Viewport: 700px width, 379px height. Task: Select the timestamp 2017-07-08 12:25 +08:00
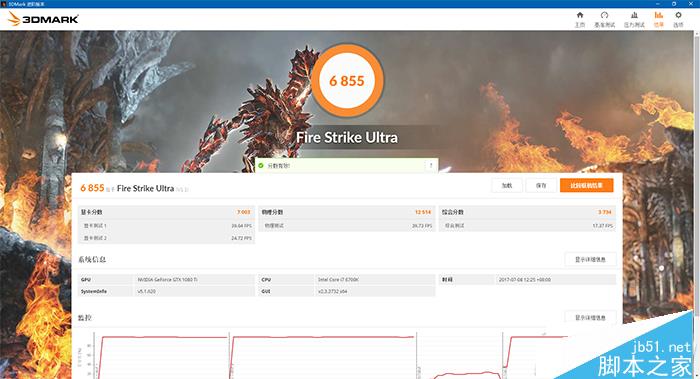coord(525,279)
